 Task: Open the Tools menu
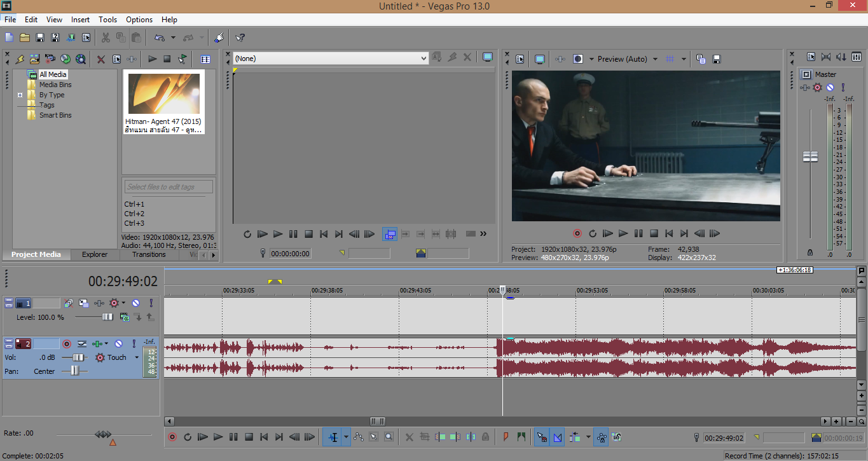point(108,20)
